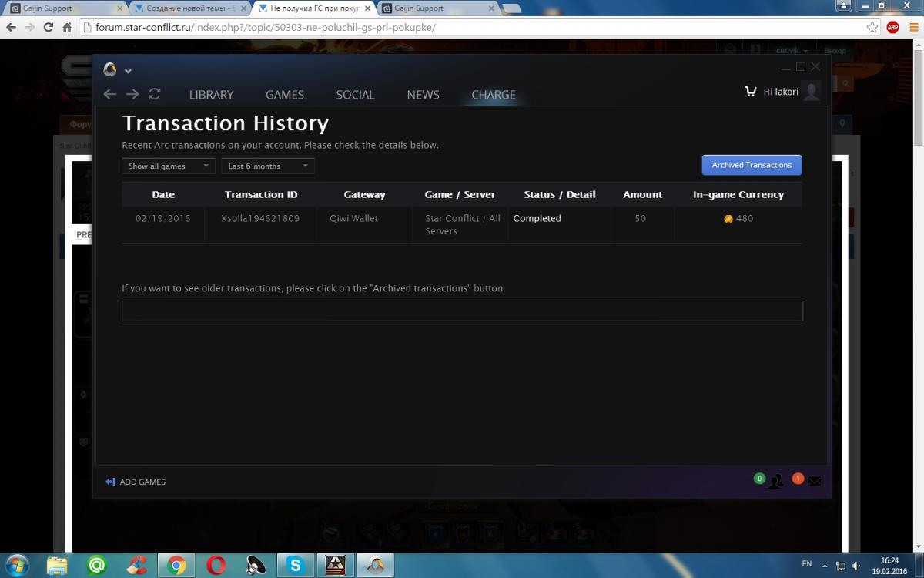Click the amount value 50

tap(641, 218)
